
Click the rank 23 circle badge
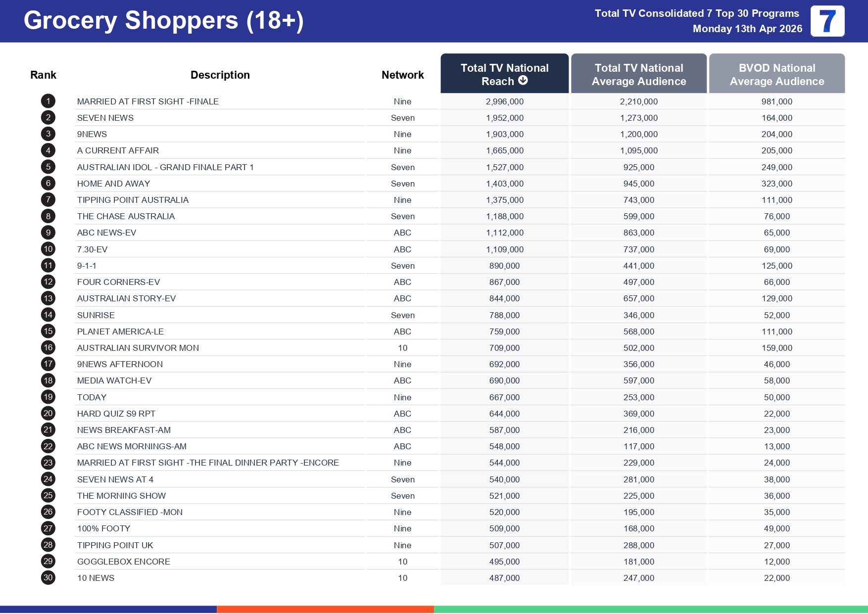tap(48, 463)
